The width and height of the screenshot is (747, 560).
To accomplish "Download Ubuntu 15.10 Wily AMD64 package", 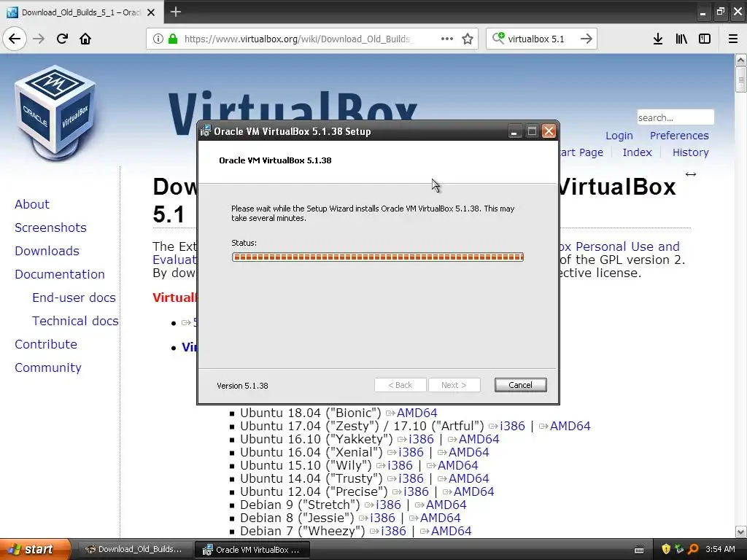I will [457, 465].
